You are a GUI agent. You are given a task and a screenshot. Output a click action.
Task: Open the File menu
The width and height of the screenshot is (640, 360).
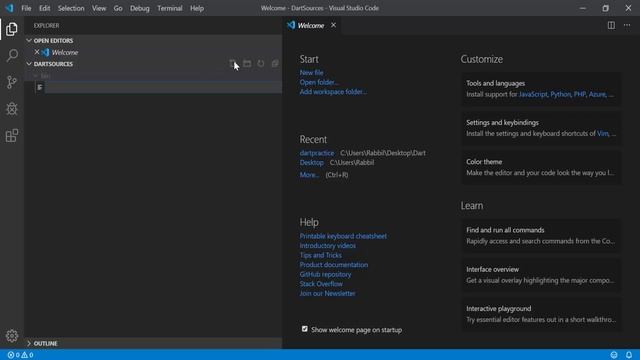26,8
